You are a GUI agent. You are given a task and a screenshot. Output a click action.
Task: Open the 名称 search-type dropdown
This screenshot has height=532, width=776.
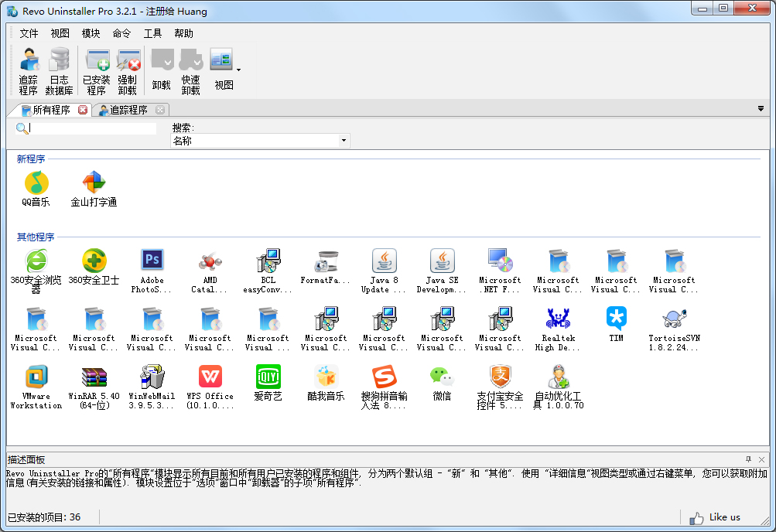click(x=260, y=141)
